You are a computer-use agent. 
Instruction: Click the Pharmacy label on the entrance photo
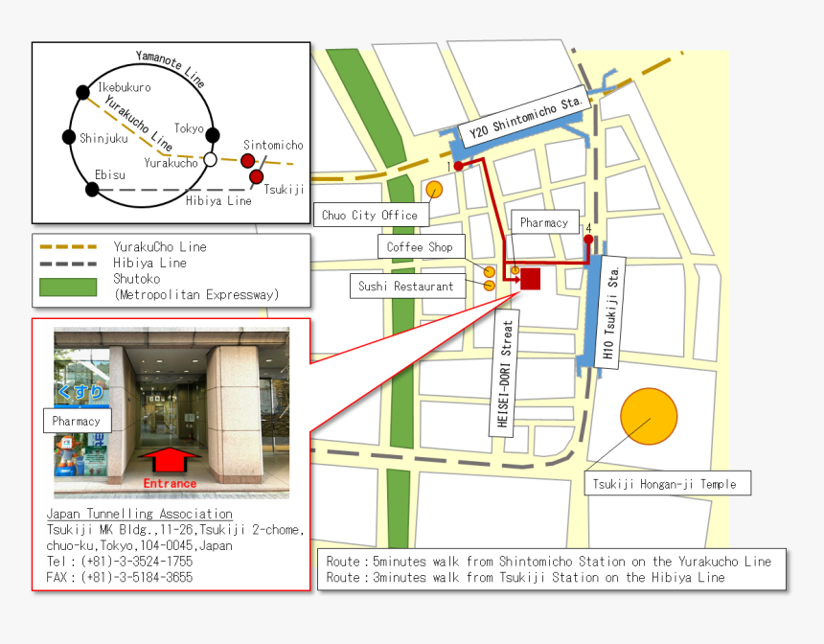(x=78, y=421)
